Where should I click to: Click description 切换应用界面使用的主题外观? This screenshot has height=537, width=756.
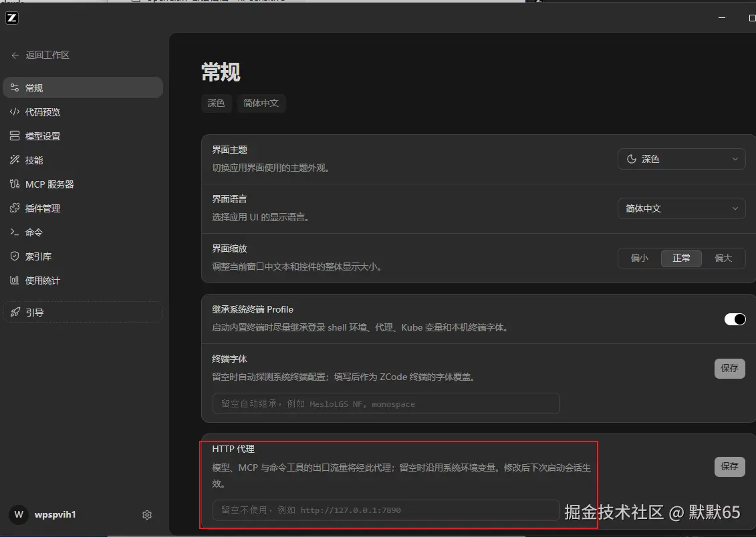271,168
